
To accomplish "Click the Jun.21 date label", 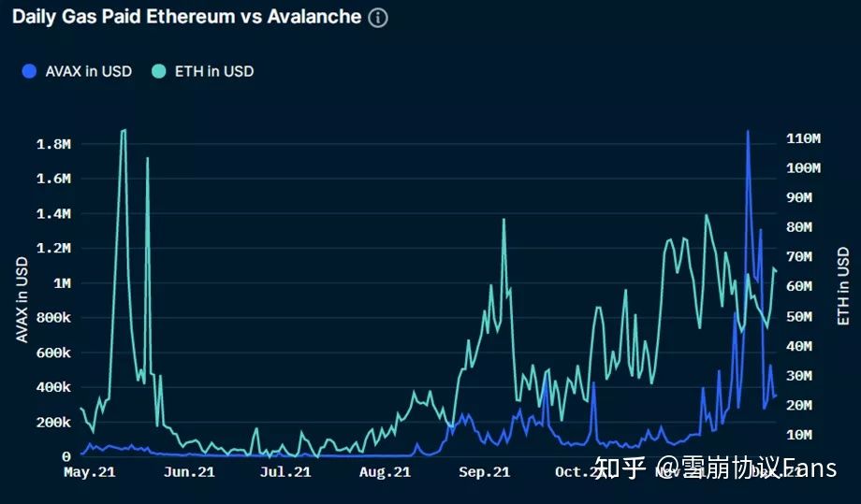I will pyautogui.click(x=189, y=472).
